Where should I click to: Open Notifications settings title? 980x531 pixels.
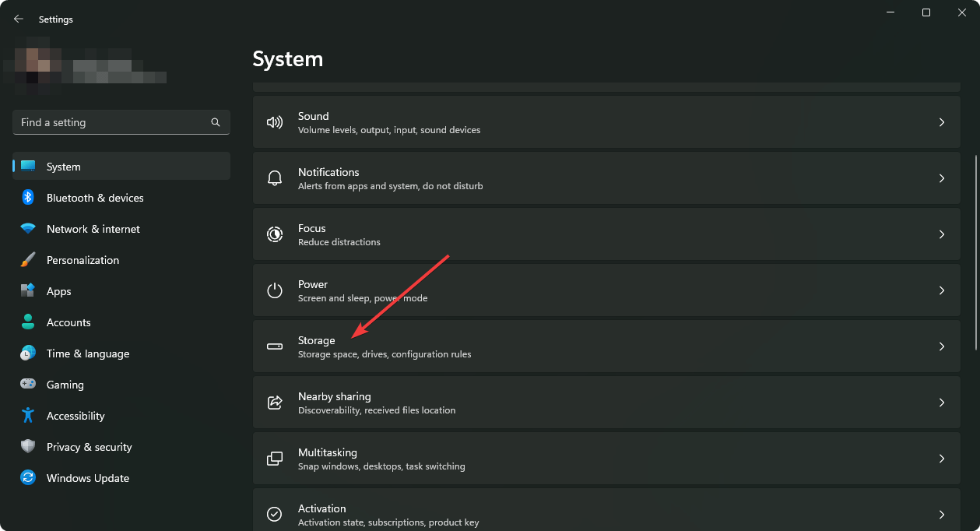(328, 172)
